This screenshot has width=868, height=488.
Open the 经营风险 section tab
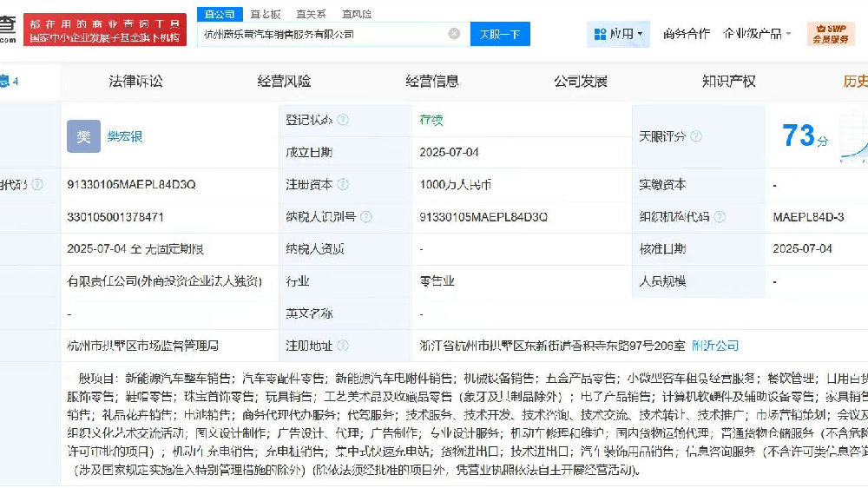[284, 82]
